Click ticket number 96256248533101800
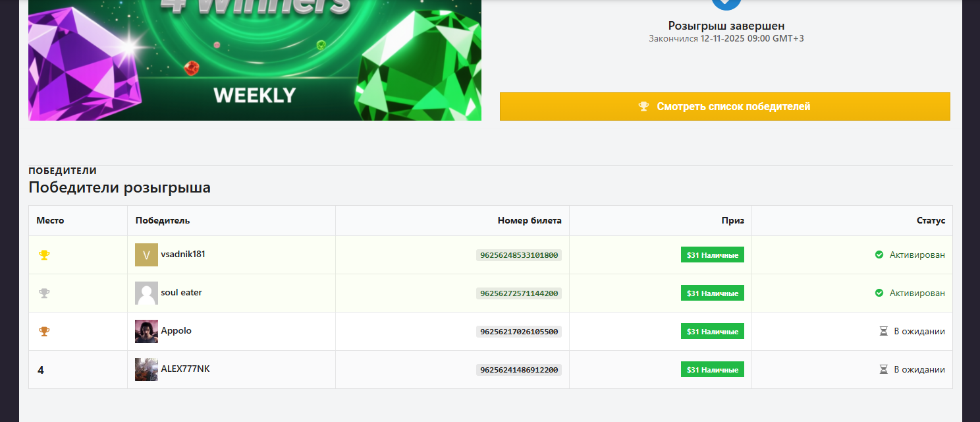Image resolution: width=980 pixels, height=422 pixels. tap(519, 255)
